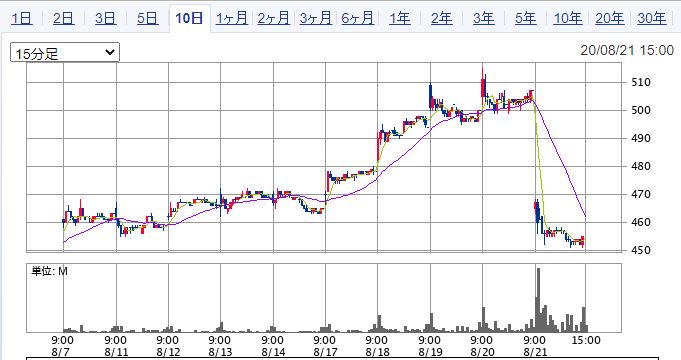681x360 pixels.
Task: Click the candlestick spike at 8/20 open
Action: click(483, 85)
